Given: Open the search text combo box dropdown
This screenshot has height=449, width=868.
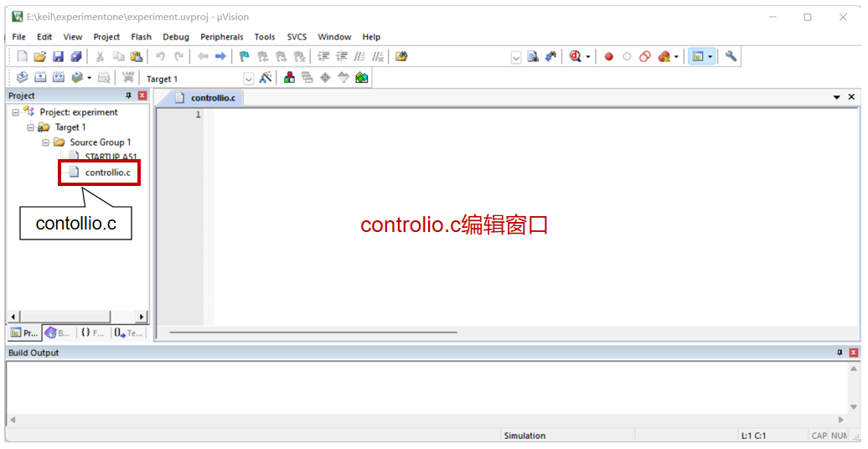Looking at the screenshot, I should [x=516, y=58].
